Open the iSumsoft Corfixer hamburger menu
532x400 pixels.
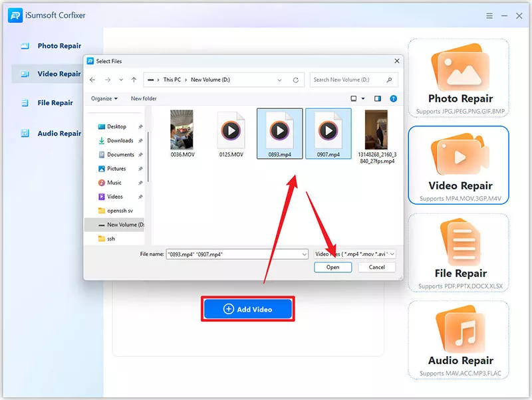point(489,15)
